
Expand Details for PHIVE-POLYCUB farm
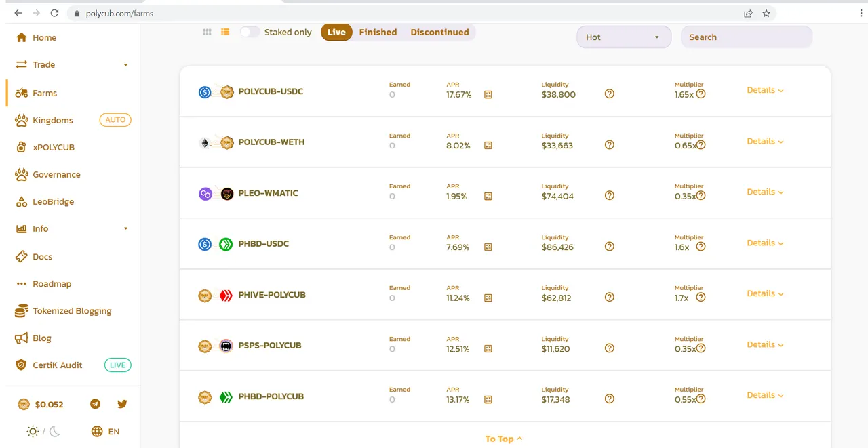click(765, 293)
